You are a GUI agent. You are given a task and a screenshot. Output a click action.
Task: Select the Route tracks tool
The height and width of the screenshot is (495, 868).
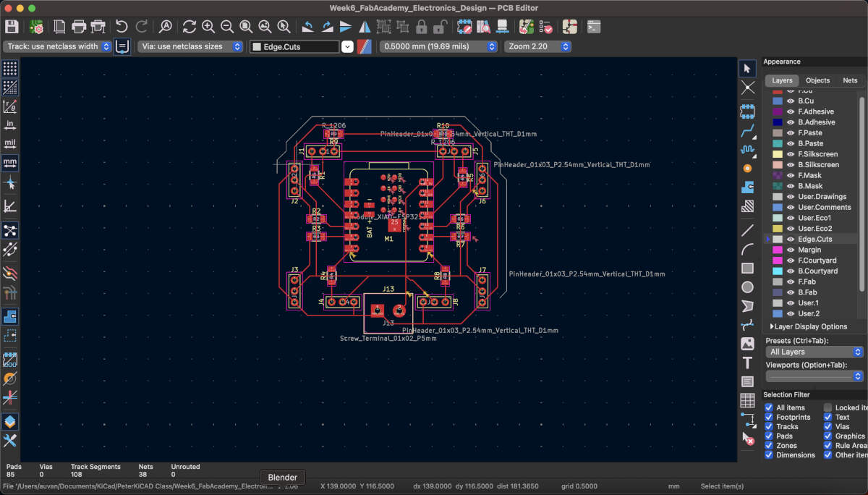pos(748,131)
